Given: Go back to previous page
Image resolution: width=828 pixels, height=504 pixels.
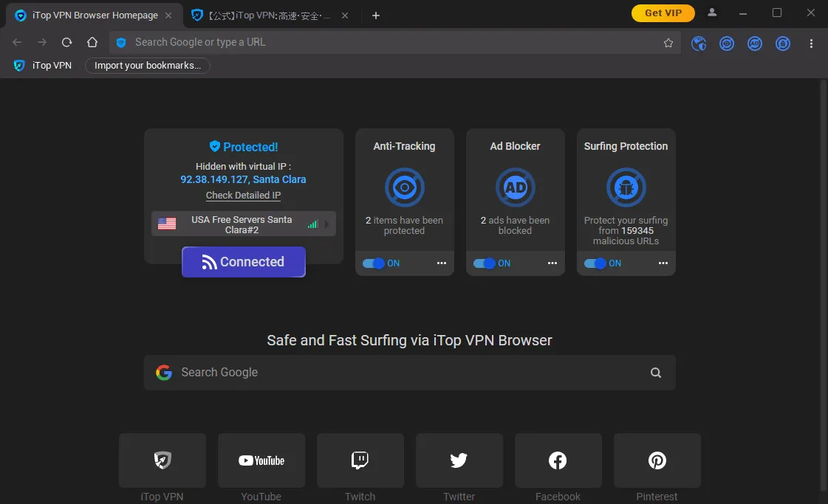Looking at the screenshot, I should coord(17,42).
